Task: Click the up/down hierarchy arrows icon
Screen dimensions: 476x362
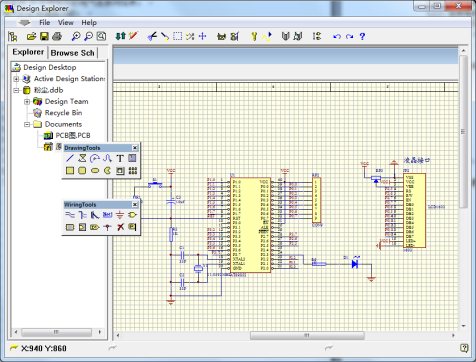Action: pos(120,36)
